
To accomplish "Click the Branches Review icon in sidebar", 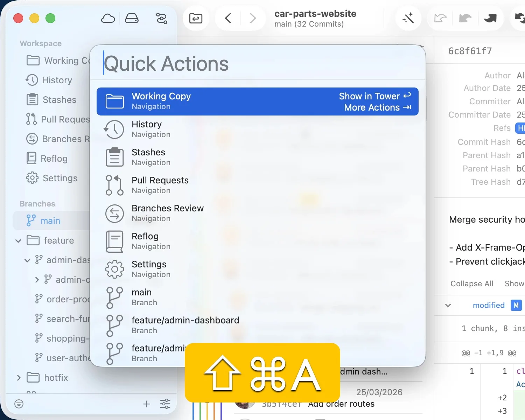I will (x=32, y=139).
